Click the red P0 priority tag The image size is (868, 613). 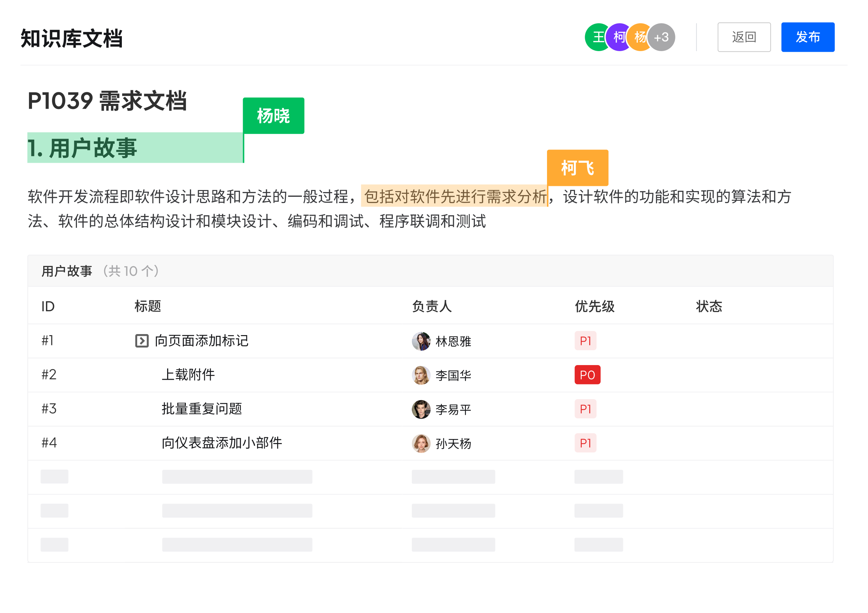coord(587,375)
